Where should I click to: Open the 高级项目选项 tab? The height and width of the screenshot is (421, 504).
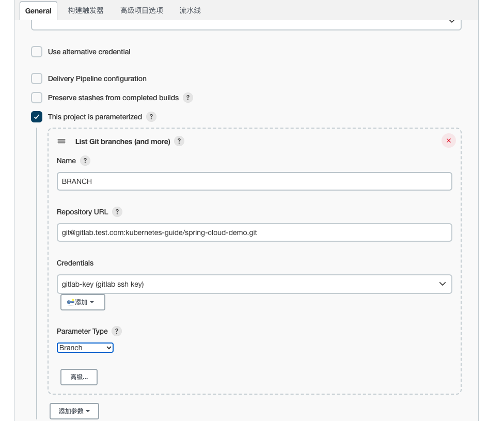coord(141,11)
